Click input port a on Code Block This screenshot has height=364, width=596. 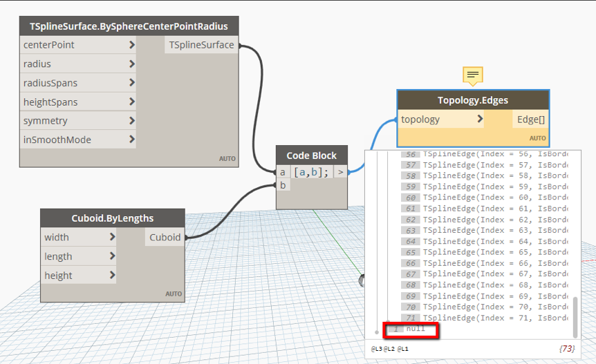coord(283,172)
